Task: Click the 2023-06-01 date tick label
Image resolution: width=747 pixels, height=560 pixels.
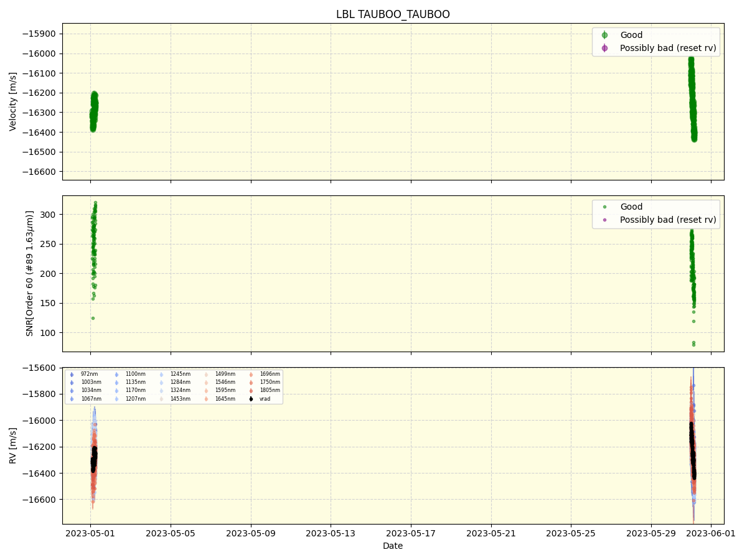Action: pyautogui.click(x=711, y=533)
